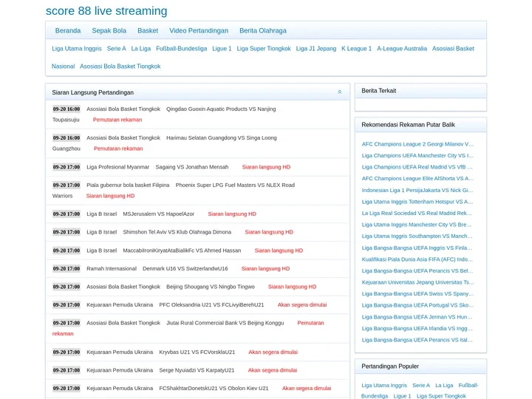Collapse the Siaran Langsung Pertandingan panel
The height and width of the screenshot is (399, 532).
[x=339, y=92]
